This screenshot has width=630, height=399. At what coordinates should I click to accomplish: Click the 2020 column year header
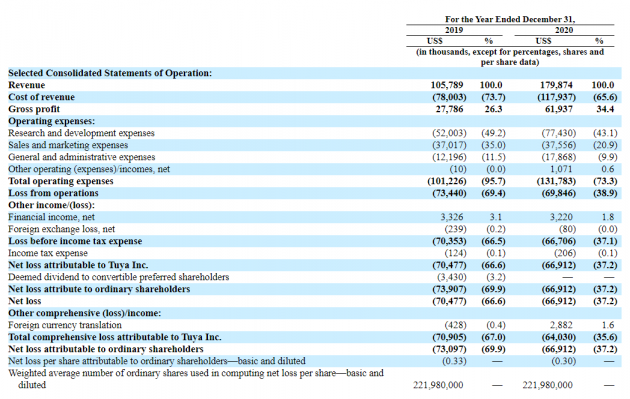pyautogui.click(x=564, y=30)
